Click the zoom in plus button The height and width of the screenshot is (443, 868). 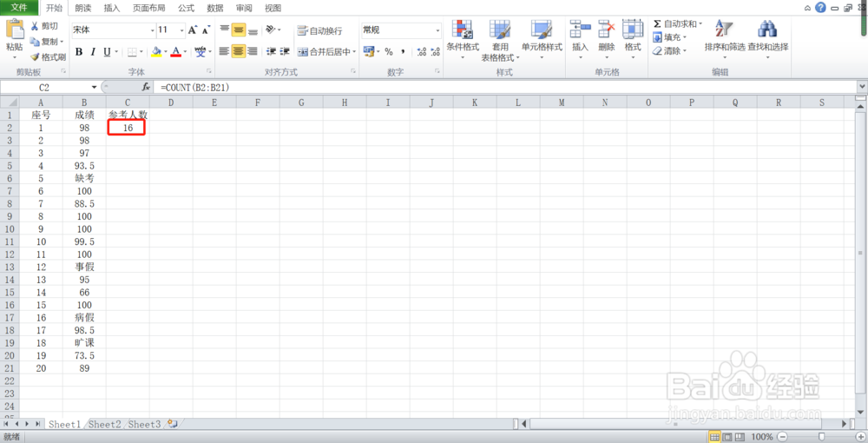(861, 437)
